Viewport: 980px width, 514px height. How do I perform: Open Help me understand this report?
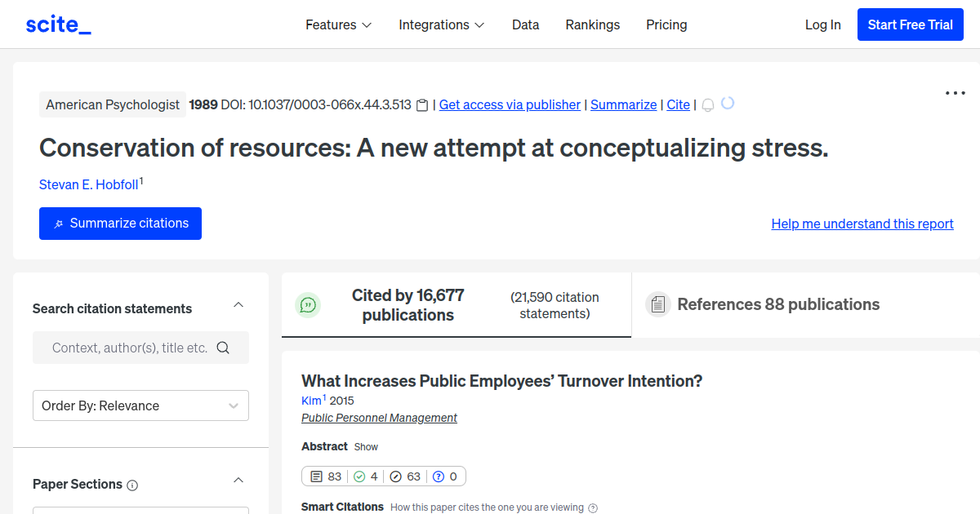coord(862,224)
